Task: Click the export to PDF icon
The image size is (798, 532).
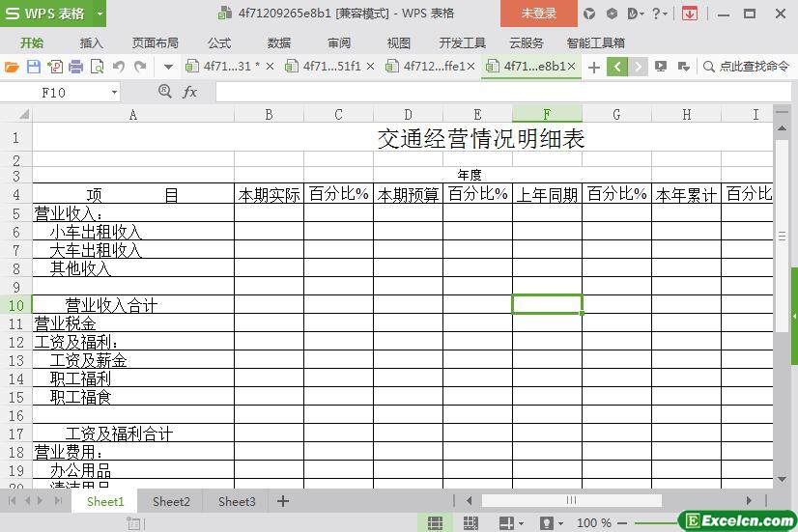Action: click(x=55, y=67)
